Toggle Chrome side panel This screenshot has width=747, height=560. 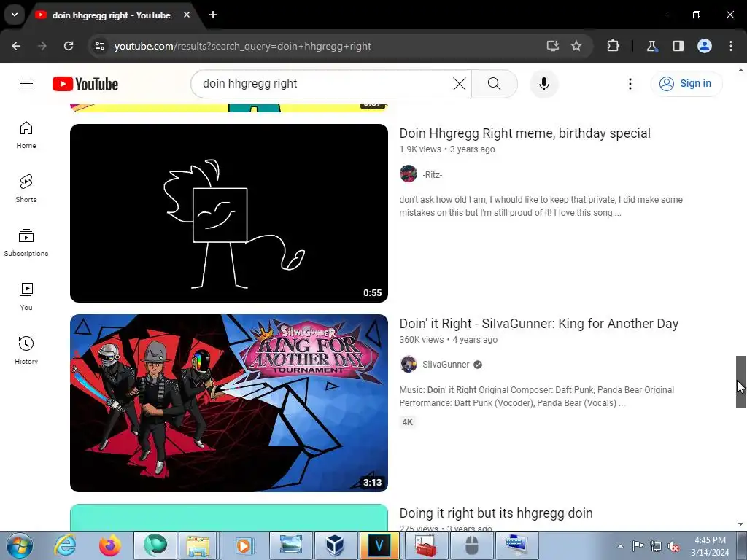[678, 46]
